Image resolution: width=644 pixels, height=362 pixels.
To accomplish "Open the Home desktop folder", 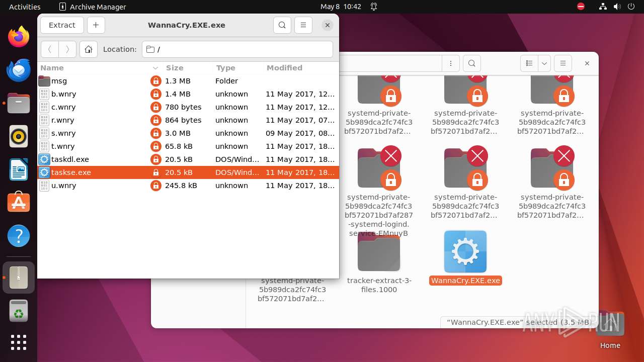I will [610, 330].
